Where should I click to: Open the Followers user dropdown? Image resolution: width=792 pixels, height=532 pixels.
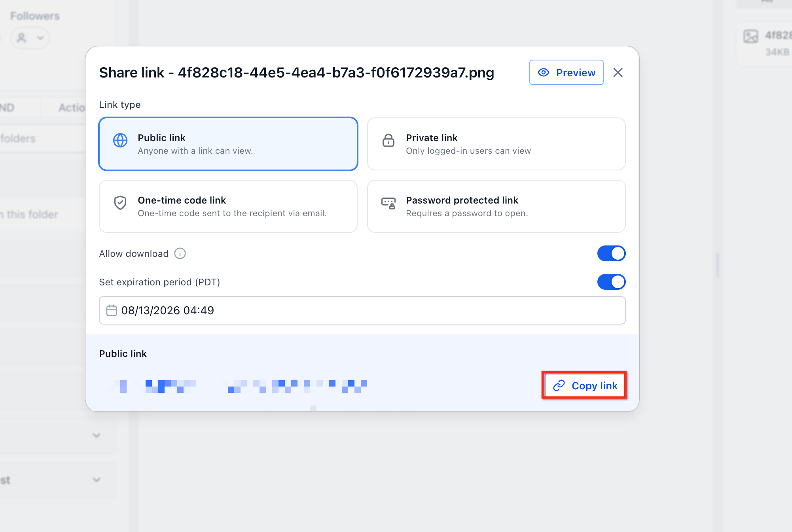[30, 38]
